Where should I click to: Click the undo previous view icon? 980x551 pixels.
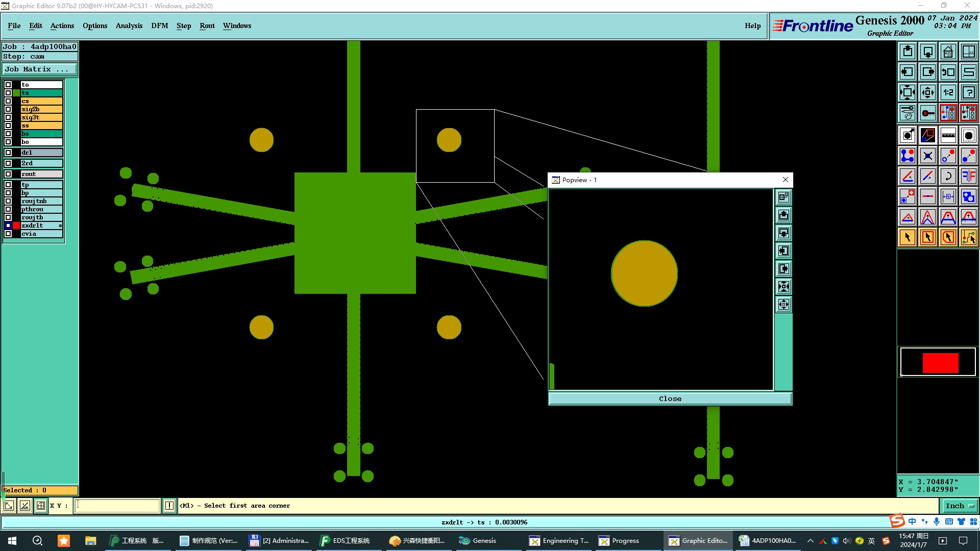pos(948,72)
